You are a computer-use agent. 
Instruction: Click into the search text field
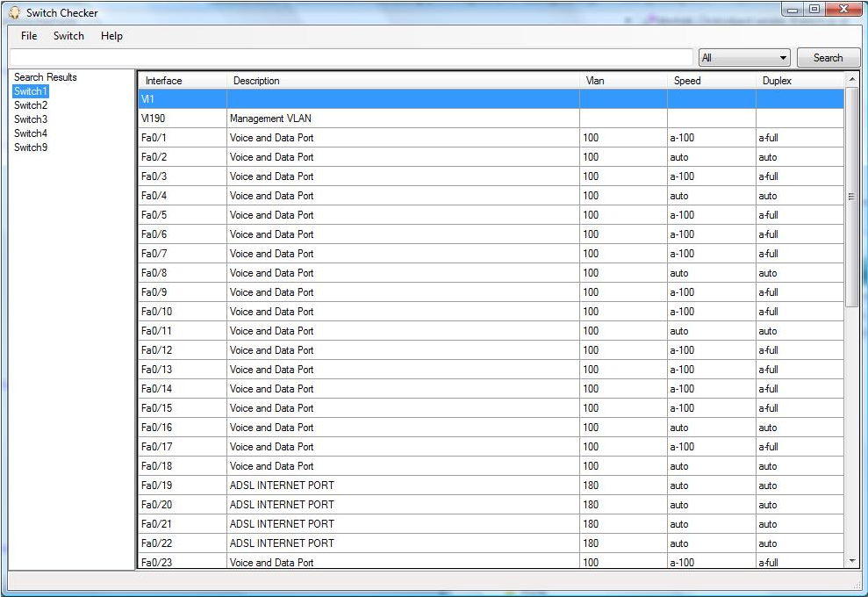351,57
